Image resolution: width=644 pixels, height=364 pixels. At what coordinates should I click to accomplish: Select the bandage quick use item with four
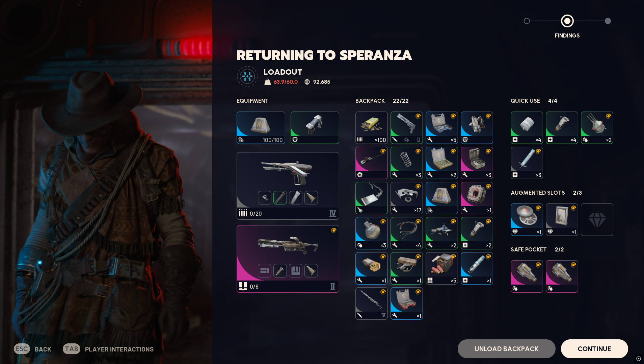click(x=527, y=128)
